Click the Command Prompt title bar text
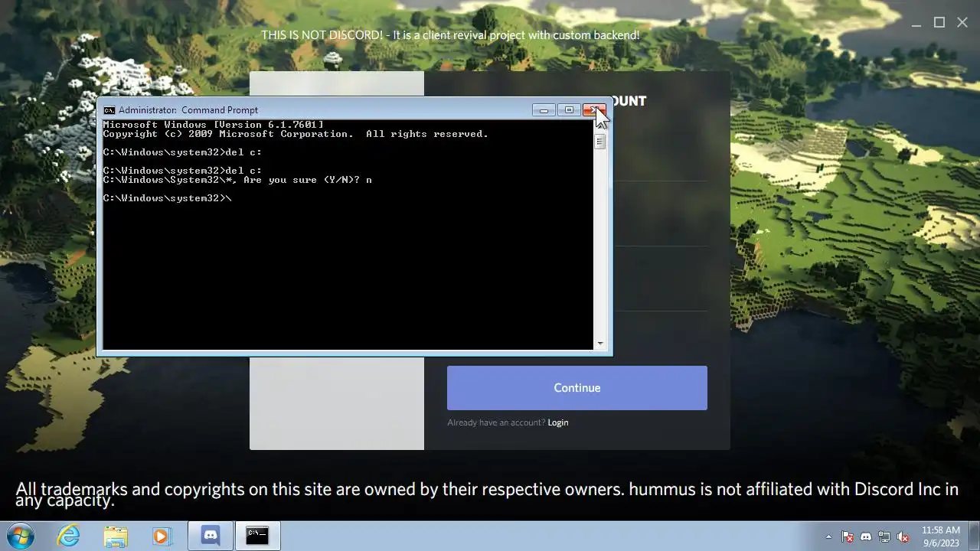The image size is (980, 551). [188, 110]
